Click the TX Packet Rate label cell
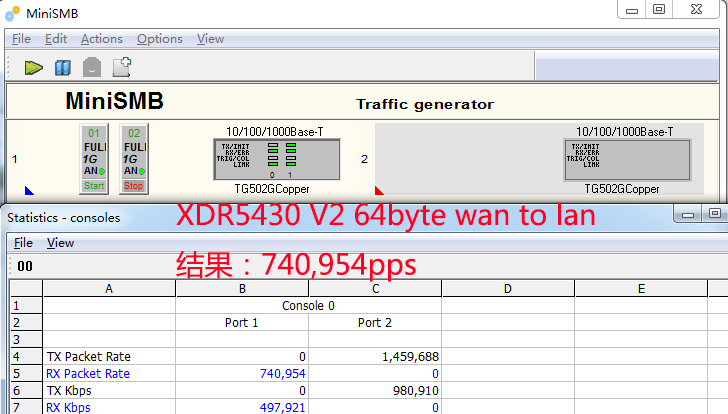 (x=109, y=356)
